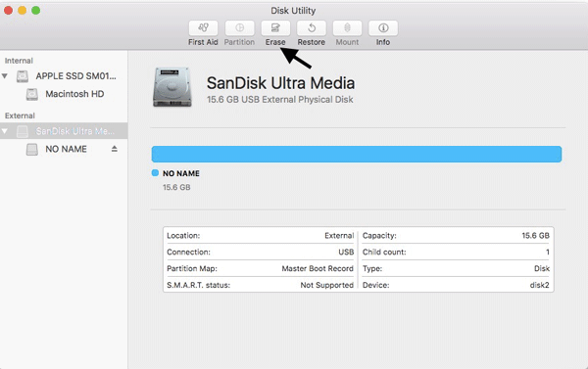This screenshot has width=588, height=369.
Task: Select SanDisk Ultra Me... in sidebar
Action: 64,131
